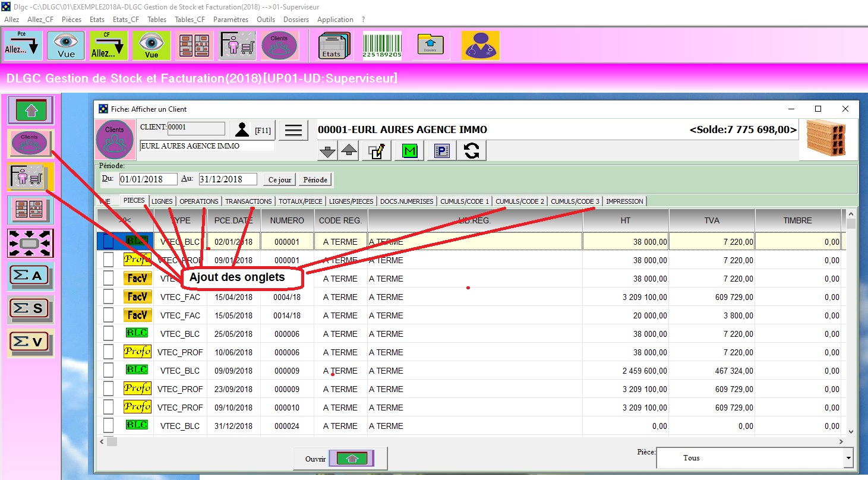Tick checkbox of BLC row dated 25/05/2018
The height and width of the screenshot is (480, 868).
[x=108, y=334]
